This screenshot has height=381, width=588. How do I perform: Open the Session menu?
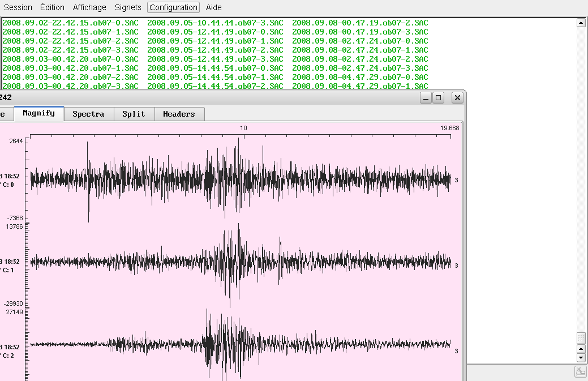tap(18, 7)
